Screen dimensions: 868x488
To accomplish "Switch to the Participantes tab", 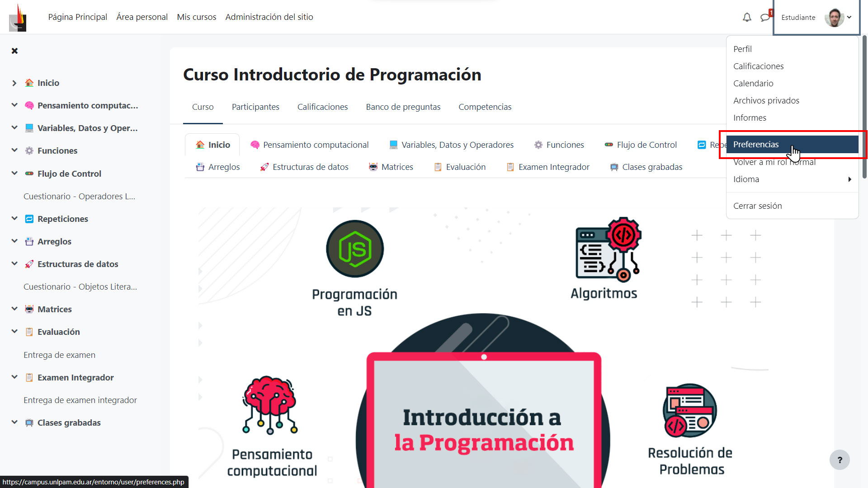I will [255, 107].
